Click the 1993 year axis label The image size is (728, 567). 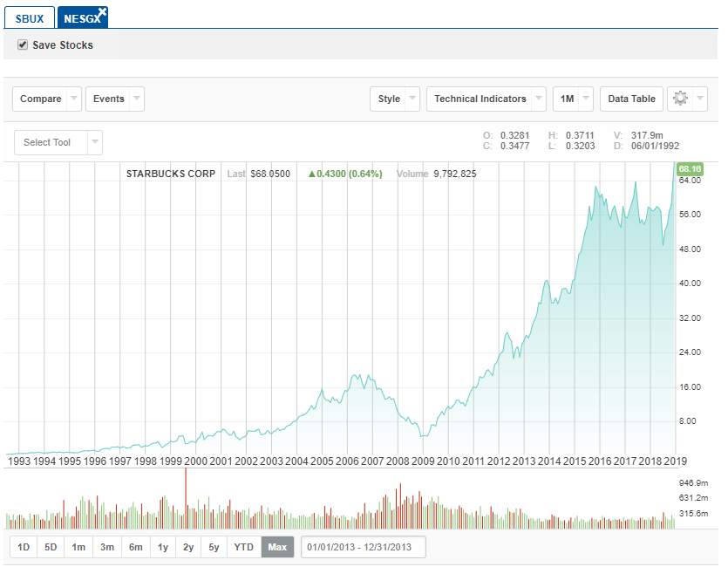(19, 461)
